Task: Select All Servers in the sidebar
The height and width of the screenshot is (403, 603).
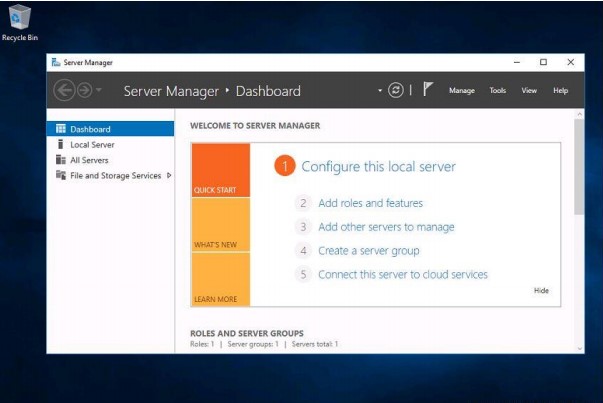Action: click(x=110, y=160)
